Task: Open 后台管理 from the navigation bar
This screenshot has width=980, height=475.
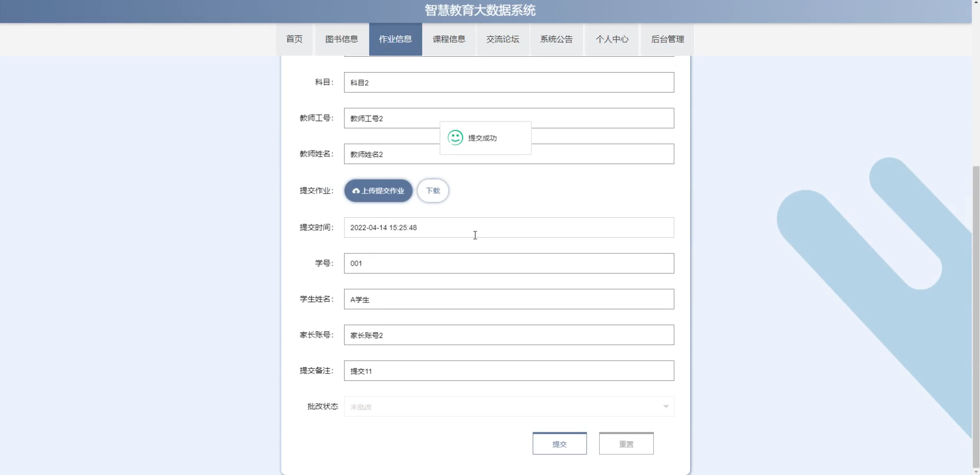Action: pyautogui.click(x=668, y=39)
